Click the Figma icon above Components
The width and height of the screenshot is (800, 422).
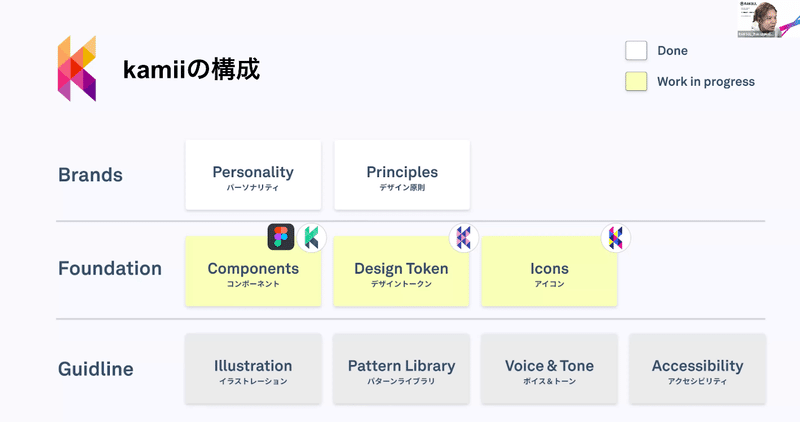pyautogui.click(x=281, y=237)
